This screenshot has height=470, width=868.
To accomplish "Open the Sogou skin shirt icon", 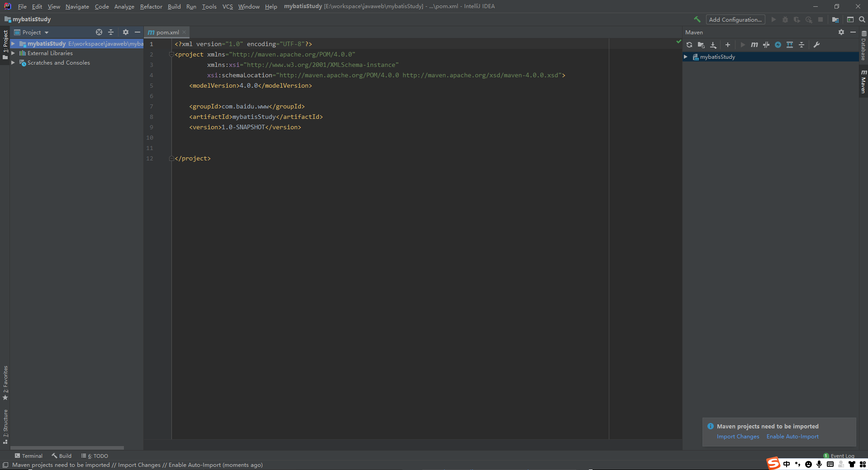I will point(852,464).
